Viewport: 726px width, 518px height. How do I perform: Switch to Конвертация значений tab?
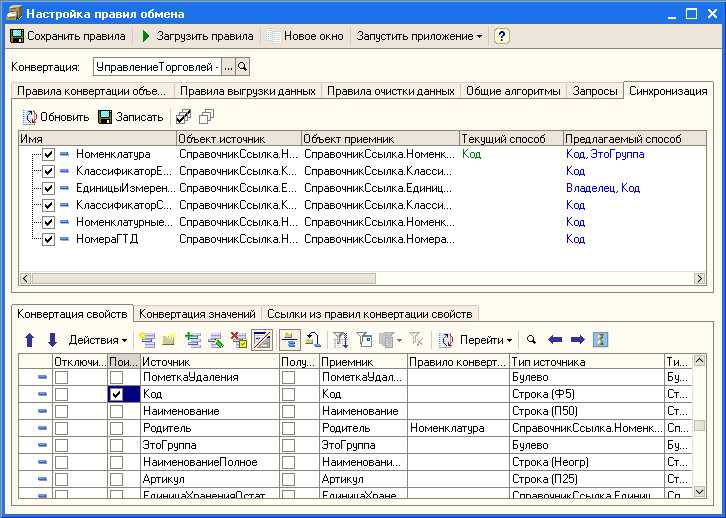(197, 314)
